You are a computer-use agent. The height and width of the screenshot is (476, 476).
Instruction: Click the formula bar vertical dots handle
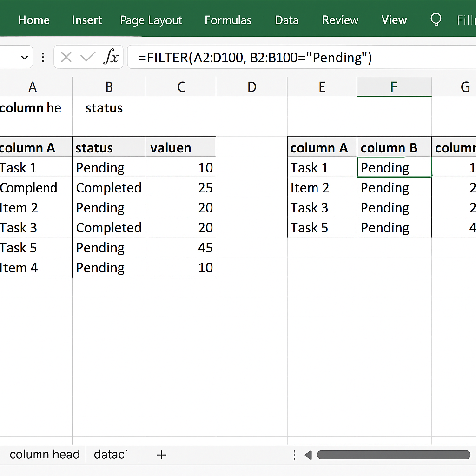43,57
